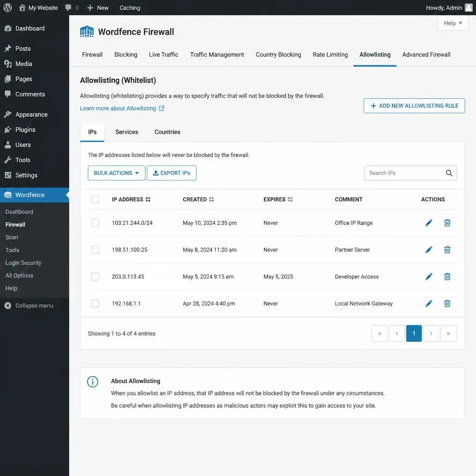The image size is (476, 476).
Task: Open the Wordfence Scan submenu
Action: click(12, 237)
